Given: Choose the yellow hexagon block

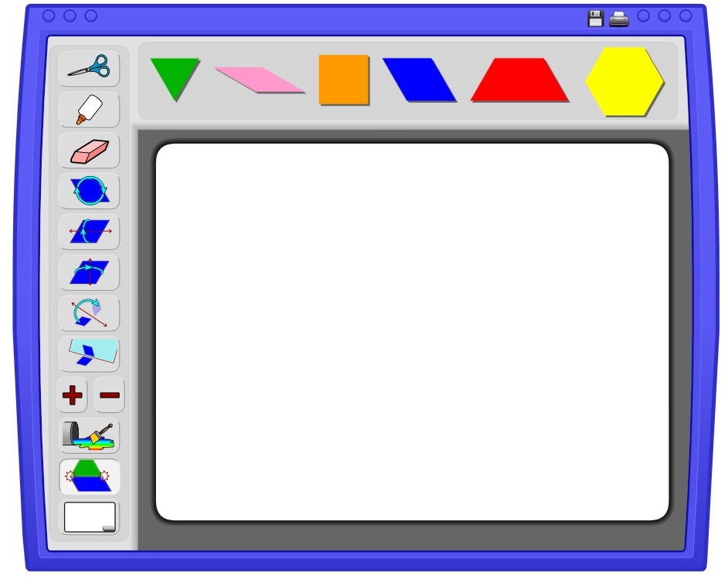Looking at the screenshot, I should (x=625, y=82).
